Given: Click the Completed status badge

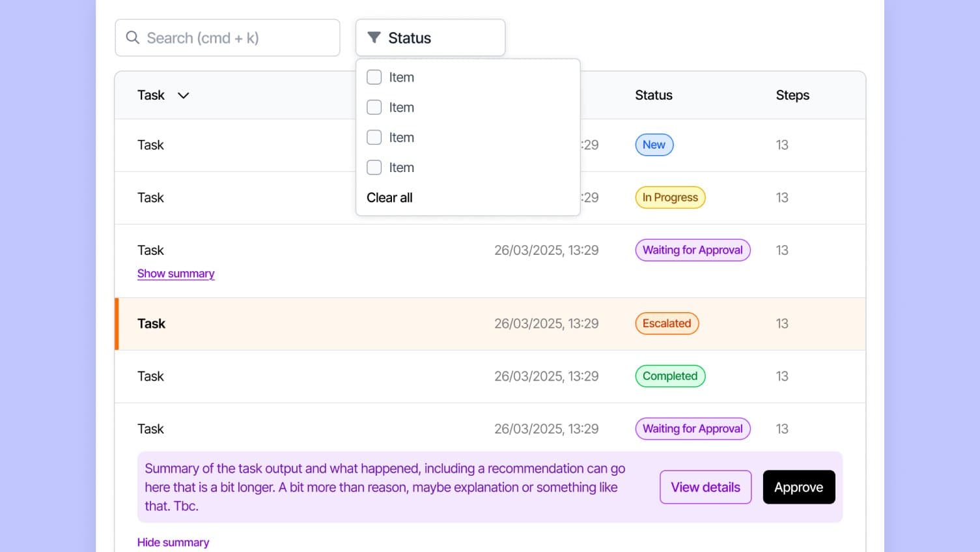Looking at the screenshot, I should [670, 376].
